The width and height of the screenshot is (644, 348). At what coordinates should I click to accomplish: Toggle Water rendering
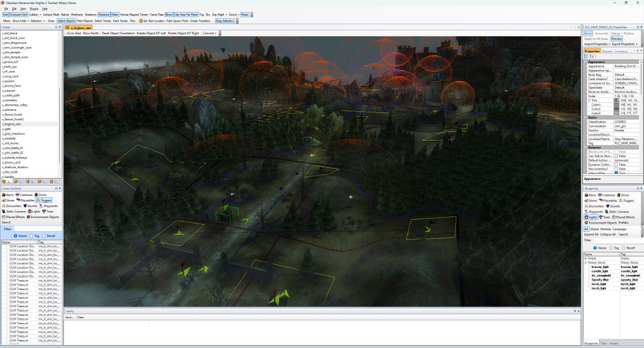[x=115, y=15]
